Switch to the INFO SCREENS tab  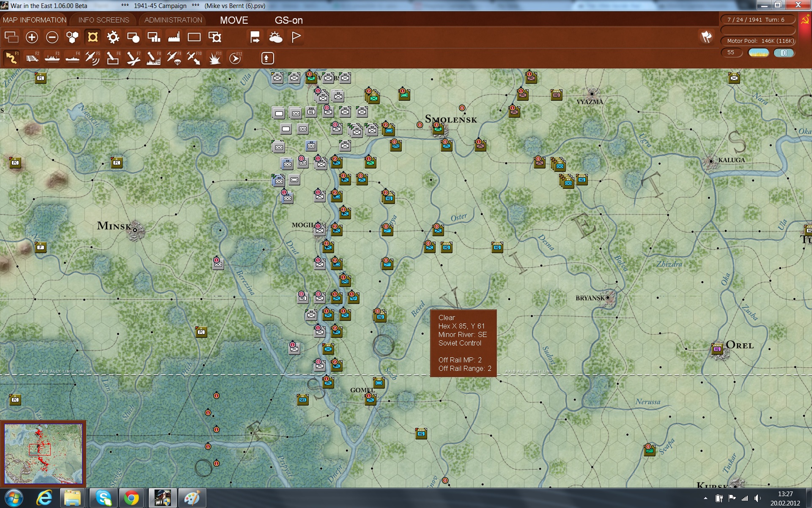point(104,20)
